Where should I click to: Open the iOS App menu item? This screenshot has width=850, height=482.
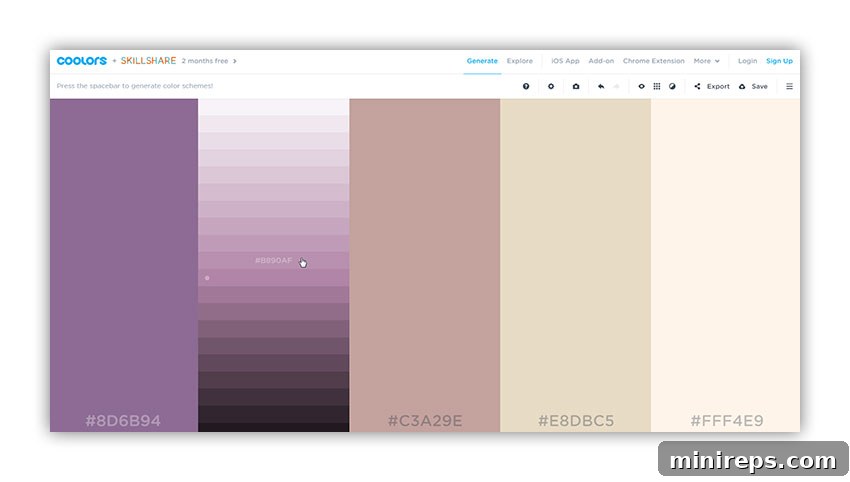(x=565, y=61)
